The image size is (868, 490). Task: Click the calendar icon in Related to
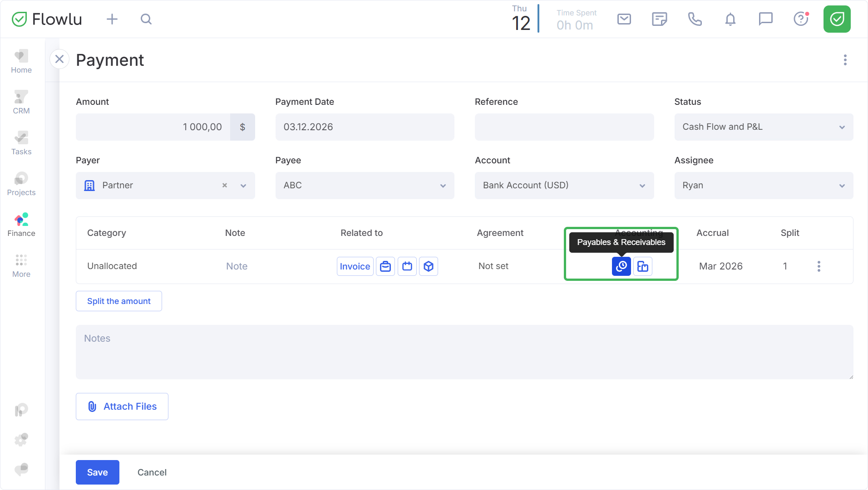[x=407, y=266]
